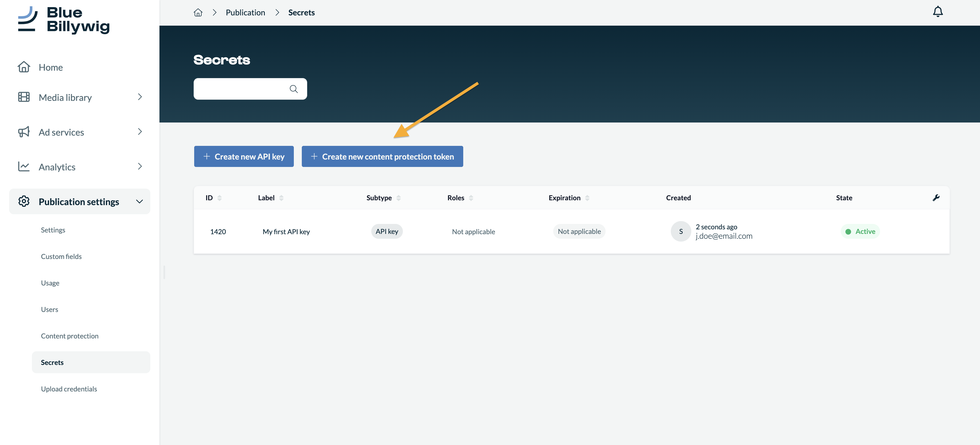Screen dimensions: 980x445
Task: Click ID 1420 cell
Action: (x=218, y=231)
